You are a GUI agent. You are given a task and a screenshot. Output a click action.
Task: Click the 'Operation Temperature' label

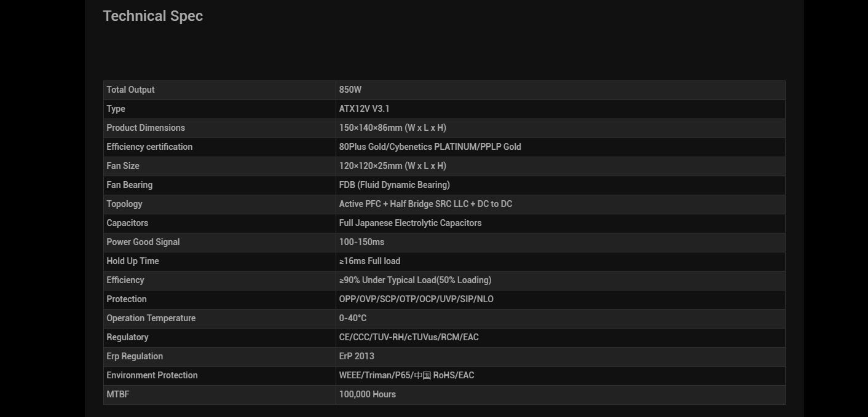pos(151,318)
